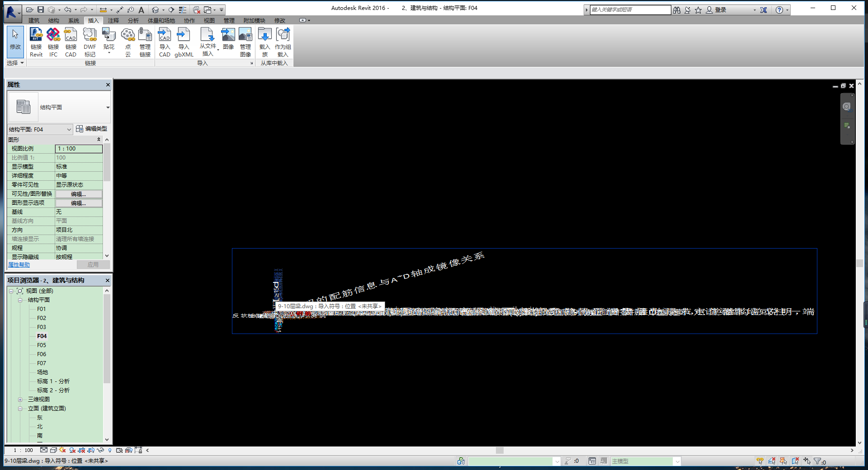Collapse the 立面 (建筑立面) tree node
This screenshot has height=470, width=868.
pyautogui.click(x=20, y=409)
